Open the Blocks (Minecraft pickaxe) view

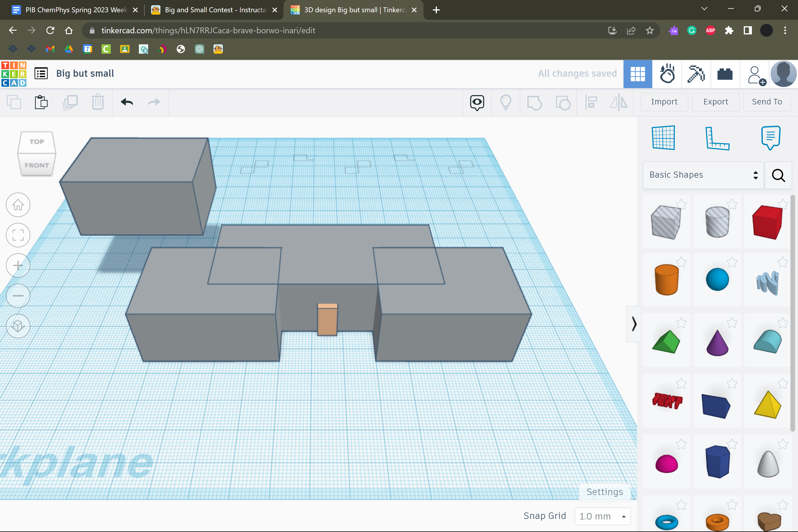(x=696, y=74)
